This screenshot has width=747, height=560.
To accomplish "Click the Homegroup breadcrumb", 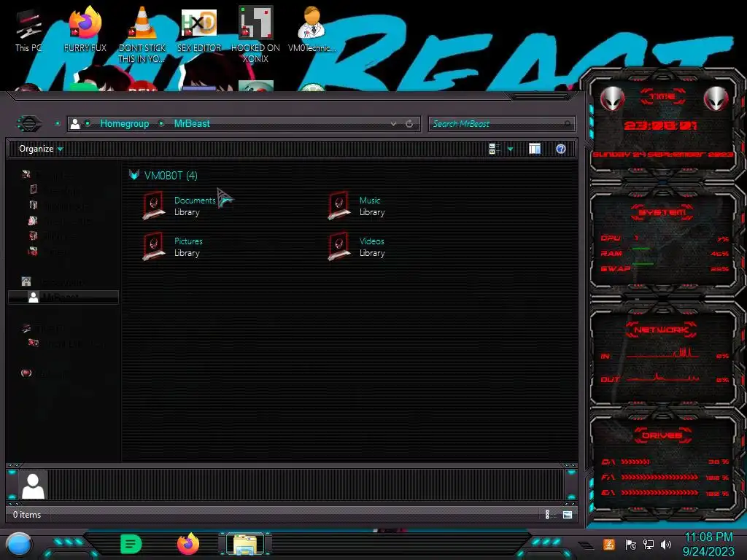I will [124, 124].
